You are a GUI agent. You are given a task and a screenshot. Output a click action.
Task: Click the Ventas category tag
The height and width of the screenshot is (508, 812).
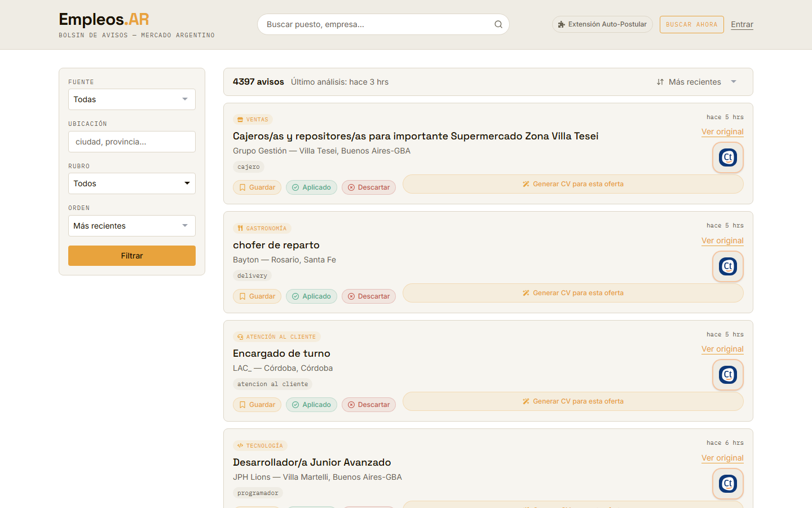(x=253, y=120)
